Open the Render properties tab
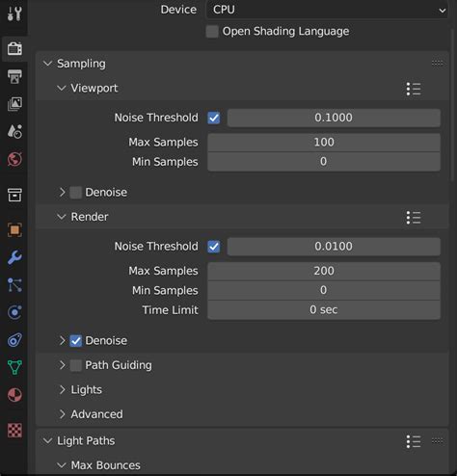 (x=14, y=49)
